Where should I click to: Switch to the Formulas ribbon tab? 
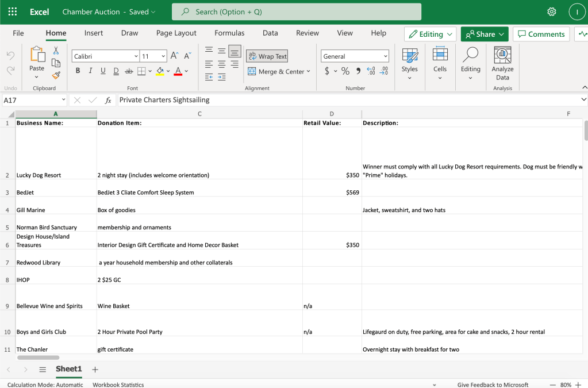(x=229, y=33)
